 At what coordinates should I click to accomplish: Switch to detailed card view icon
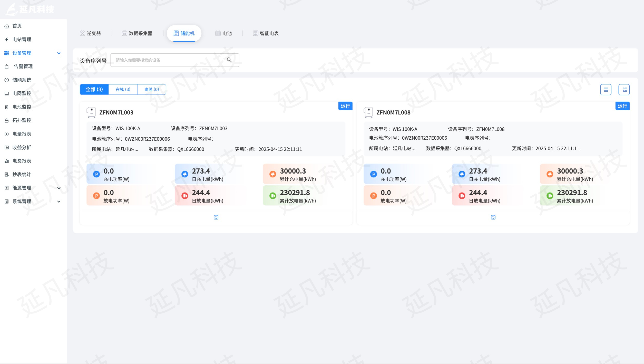coord(624,90)
